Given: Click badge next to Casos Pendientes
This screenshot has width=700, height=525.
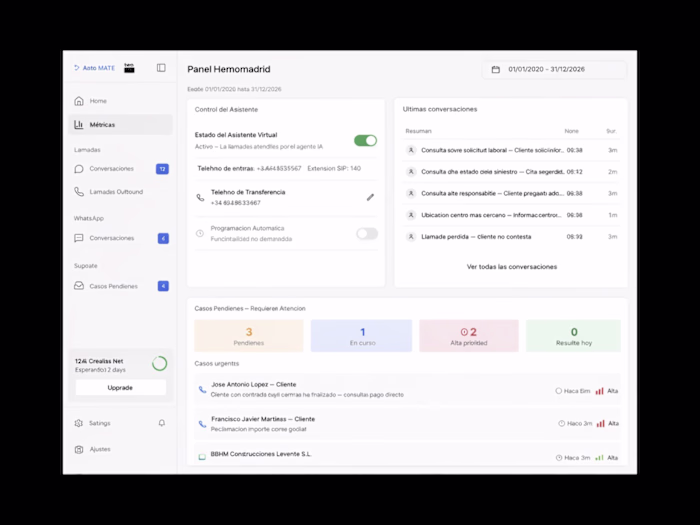Looking at the screenshot, I should coord(163,286).
